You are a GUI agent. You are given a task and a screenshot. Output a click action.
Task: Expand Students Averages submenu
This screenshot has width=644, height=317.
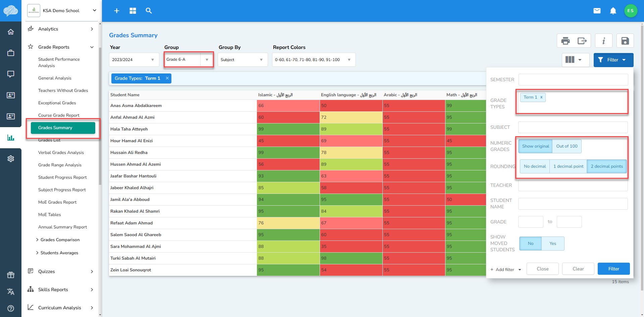(x=57, y=253)
